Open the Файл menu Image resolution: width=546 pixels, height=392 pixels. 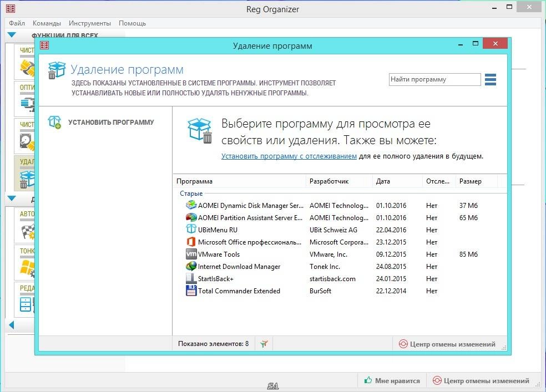(17, 23)
